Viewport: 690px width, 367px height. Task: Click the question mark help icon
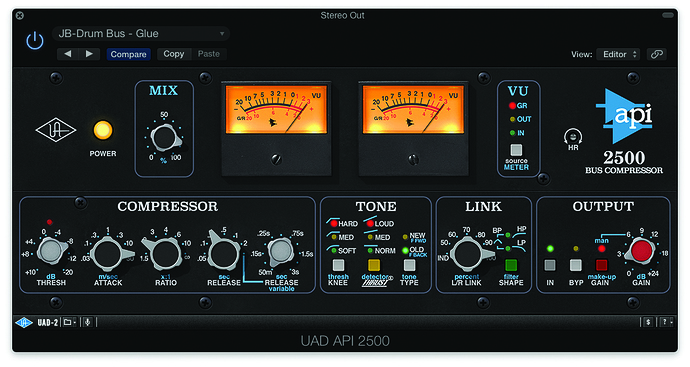click(666, 323)
